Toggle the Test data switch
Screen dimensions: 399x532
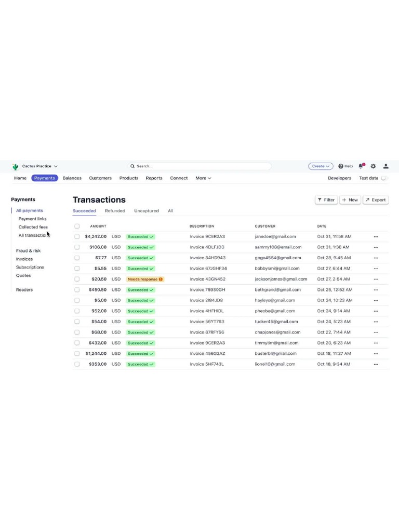coord(384,178)
